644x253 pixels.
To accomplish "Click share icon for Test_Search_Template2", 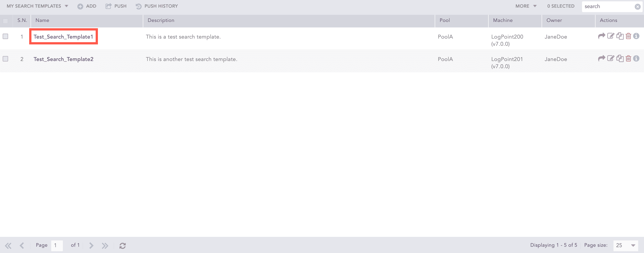I will 601,59.
